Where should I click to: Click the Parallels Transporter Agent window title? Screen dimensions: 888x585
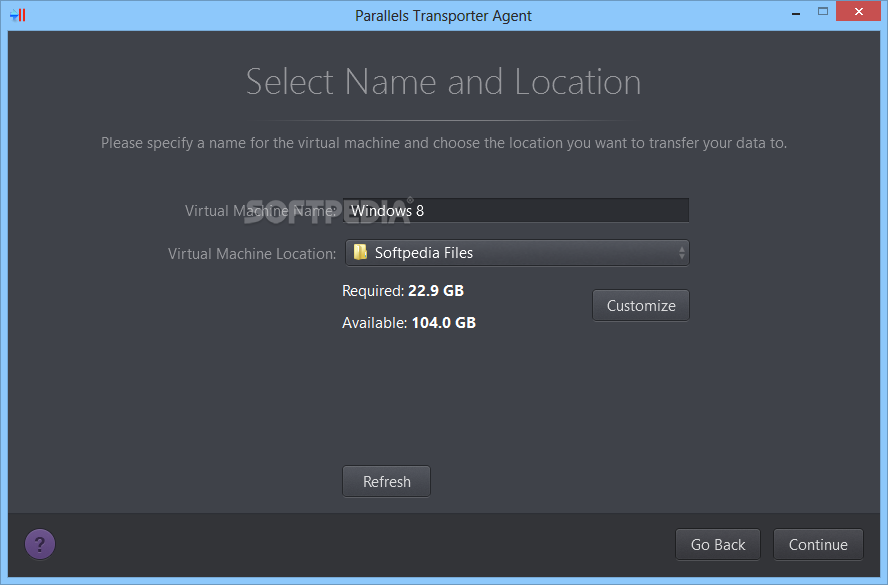(x=443, y=16)
